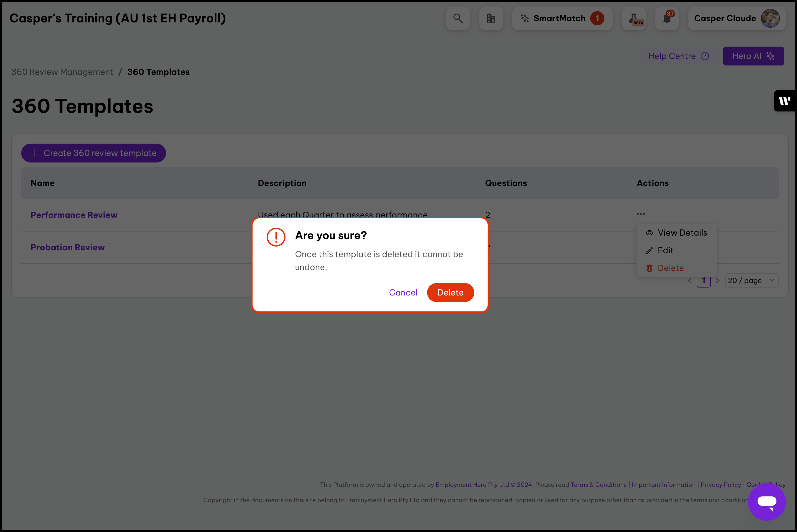Expand the 20 / page dropdown
797x532 pixels.
(751, 280)
